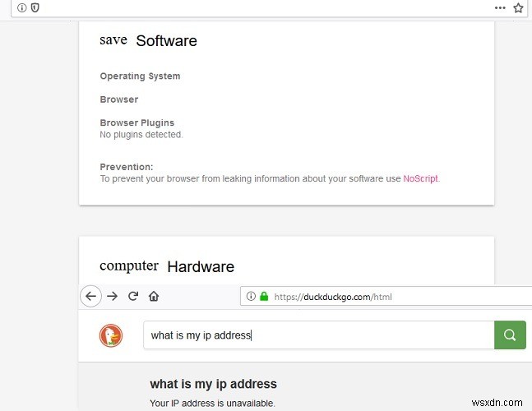The height and width of the screenshot is (411, 532).
Task: Bookmark this page with the star icon
Action: (518, 7)
